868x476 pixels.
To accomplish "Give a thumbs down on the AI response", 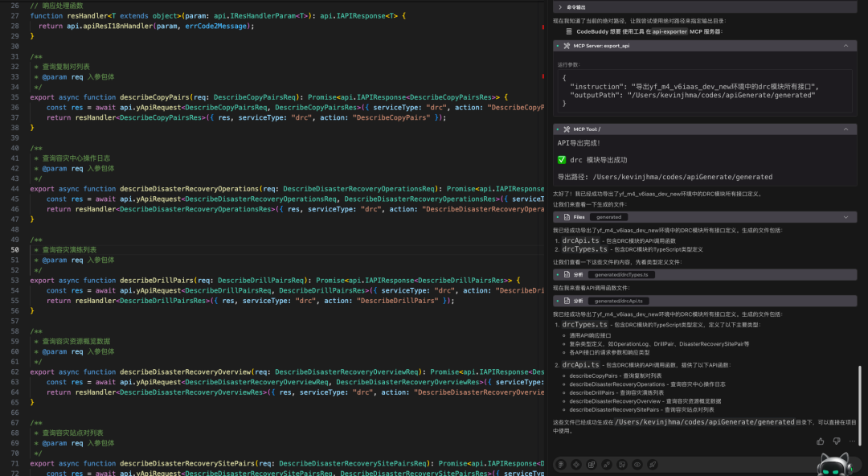I will coord(836,440).
